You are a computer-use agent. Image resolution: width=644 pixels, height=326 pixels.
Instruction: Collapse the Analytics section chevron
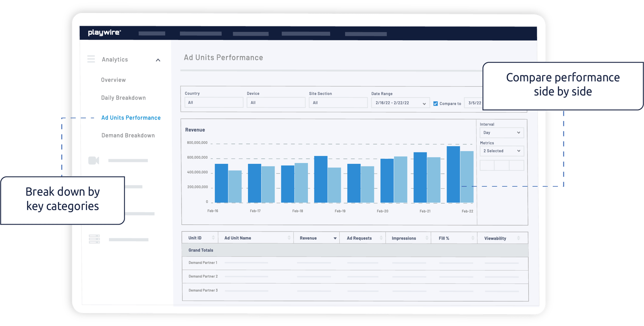coord(158,60)
